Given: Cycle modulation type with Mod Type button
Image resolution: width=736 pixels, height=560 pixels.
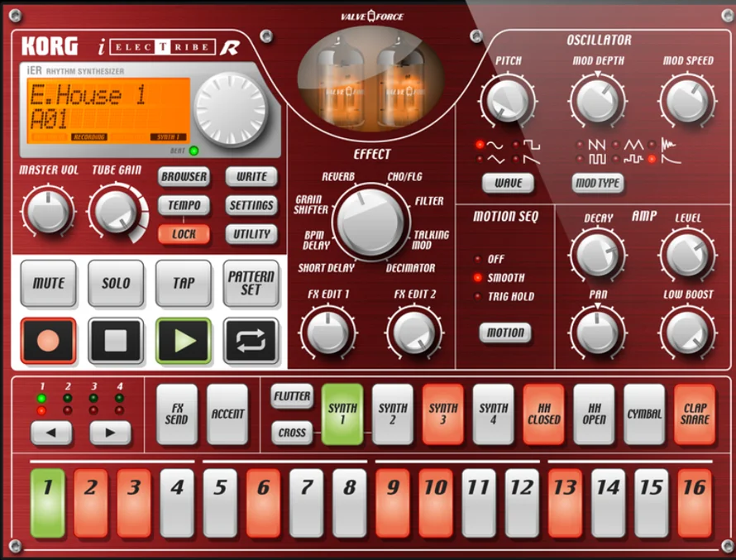Looking at the screenshot, I should pyautogui.click(x=598, y=183).
